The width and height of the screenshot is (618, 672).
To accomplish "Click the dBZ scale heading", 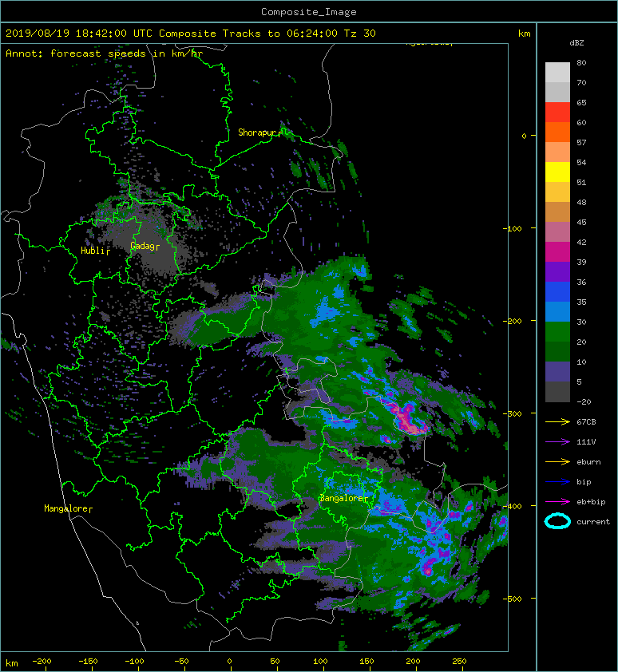I will tap(576, 43).
